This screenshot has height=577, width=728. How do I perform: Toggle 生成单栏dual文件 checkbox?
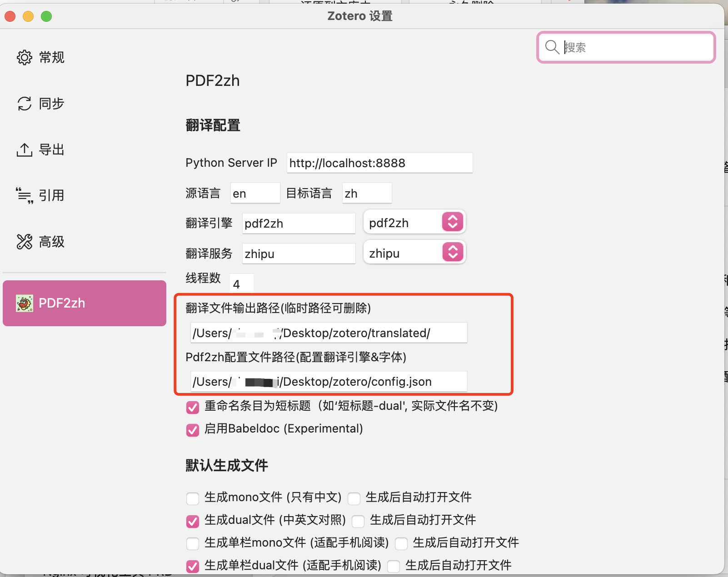pos(193,566)
